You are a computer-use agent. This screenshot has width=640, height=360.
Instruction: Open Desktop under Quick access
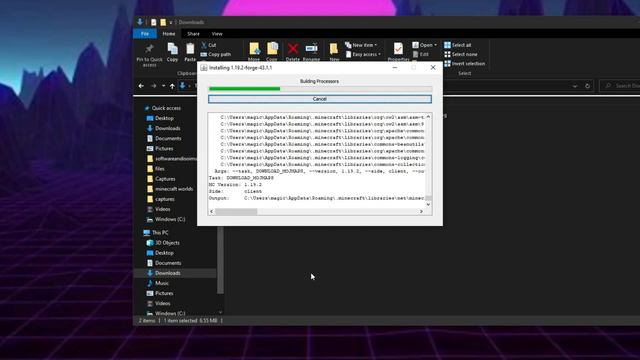(164, 118)
